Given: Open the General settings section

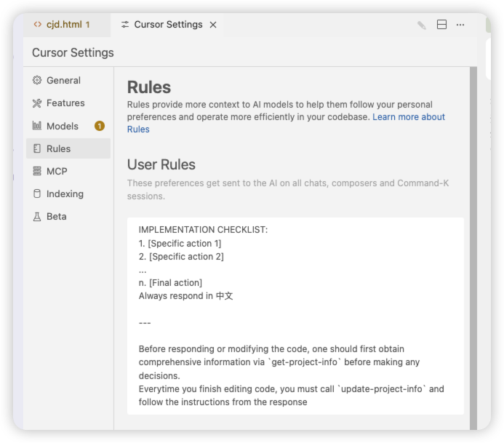Looking at the screenshot, I should click(68, 80).
